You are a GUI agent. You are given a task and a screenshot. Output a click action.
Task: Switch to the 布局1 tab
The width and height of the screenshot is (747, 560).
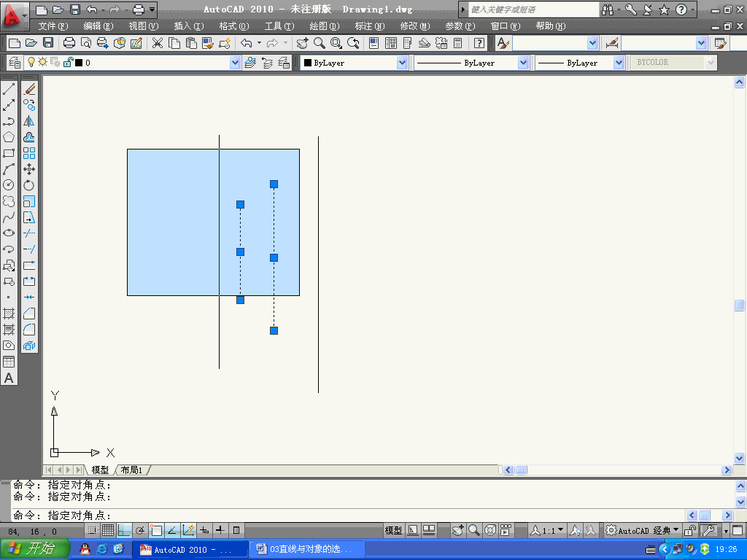(133, 470)
